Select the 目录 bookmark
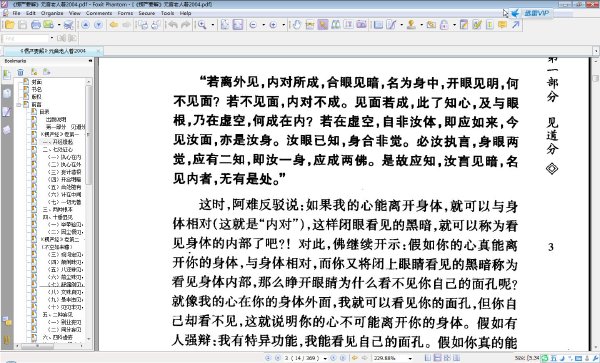 pyautogui.click(x=44, y=112)
